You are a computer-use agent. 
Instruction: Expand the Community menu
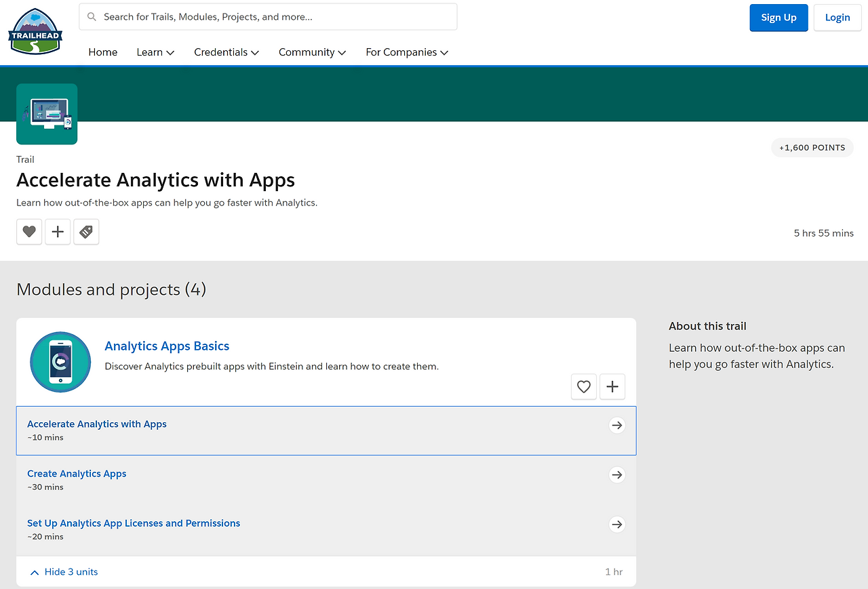click(x=313, y=52)
